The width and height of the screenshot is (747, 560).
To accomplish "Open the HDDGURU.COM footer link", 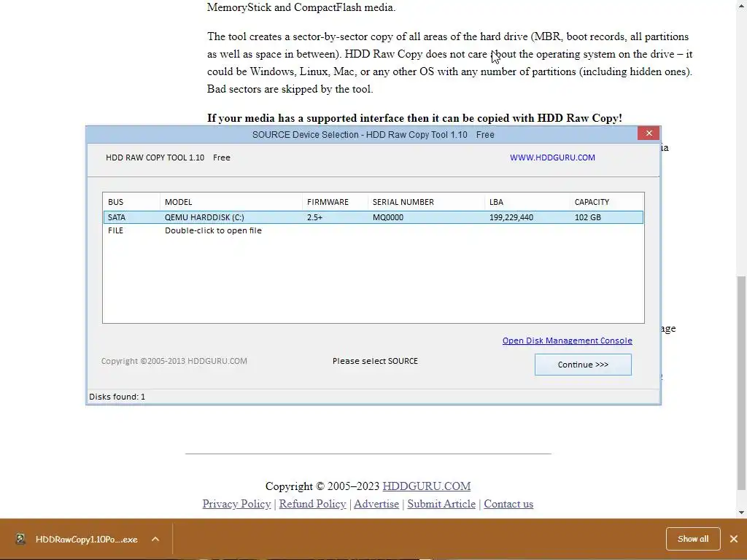I will point(426,486).
